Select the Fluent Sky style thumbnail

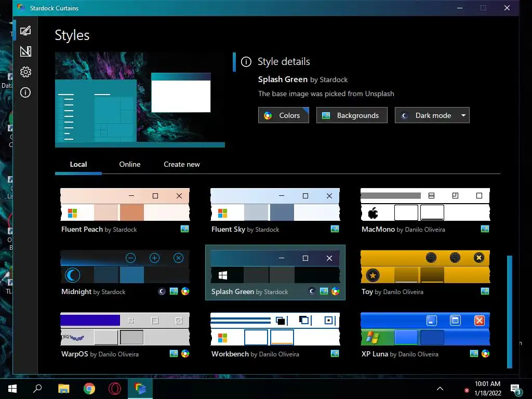click(x=275, y=205)
